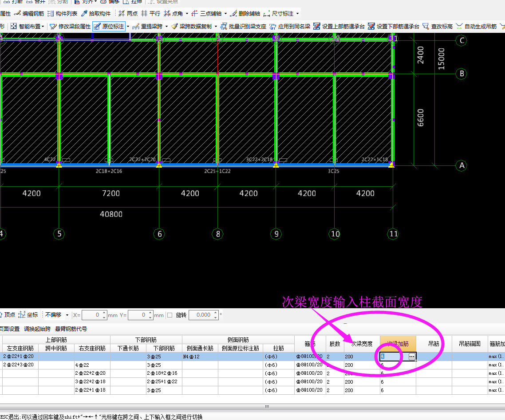Click axis bubble B on right side
This screenshot has width=505, height=420.
click(x=462, y=74)
